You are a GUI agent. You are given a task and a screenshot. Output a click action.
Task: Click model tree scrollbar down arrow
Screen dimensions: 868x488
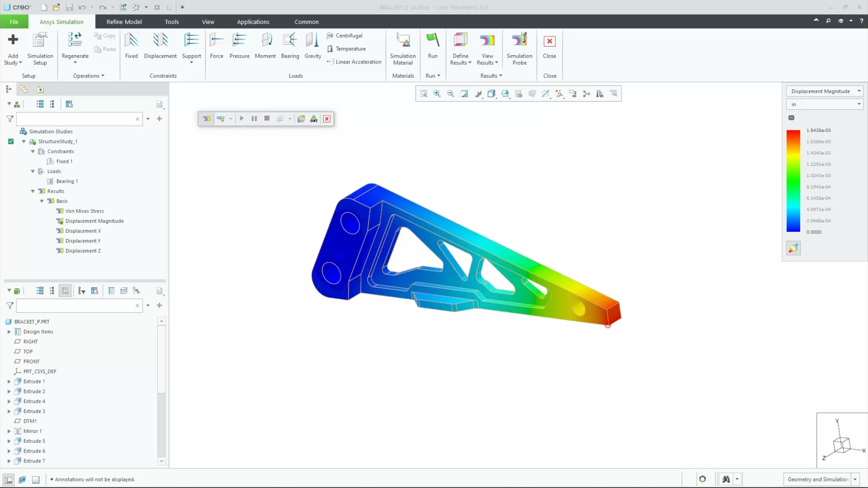(x=161, y=461)
